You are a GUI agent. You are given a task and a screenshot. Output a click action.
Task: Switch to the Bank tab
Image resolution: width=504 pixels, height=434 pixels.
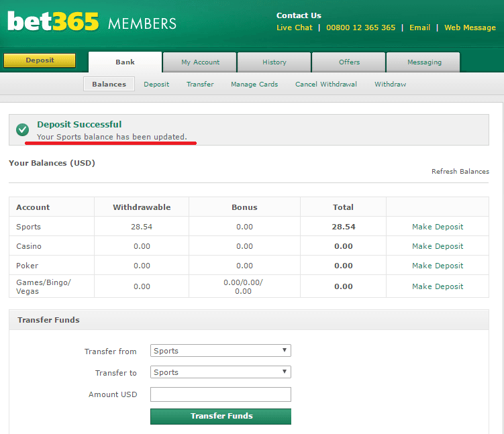click(x=125, y=62)
